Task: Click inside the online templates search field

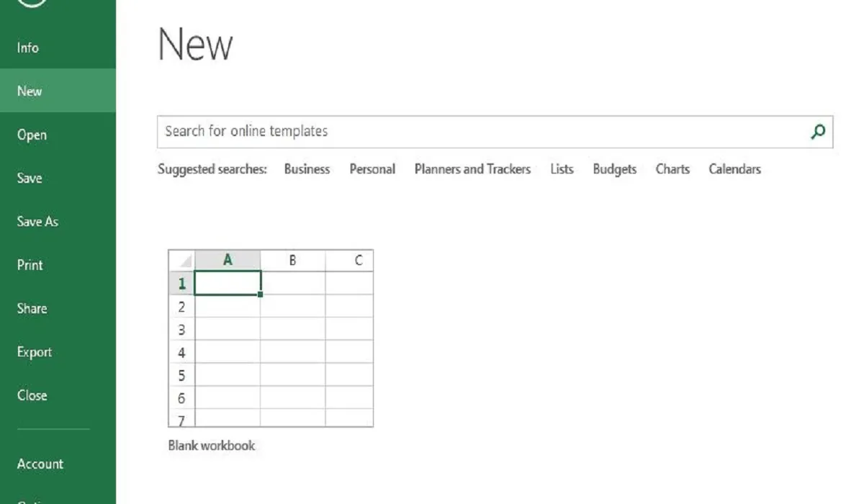Action: pyautogui.click(x=432, y=132)
